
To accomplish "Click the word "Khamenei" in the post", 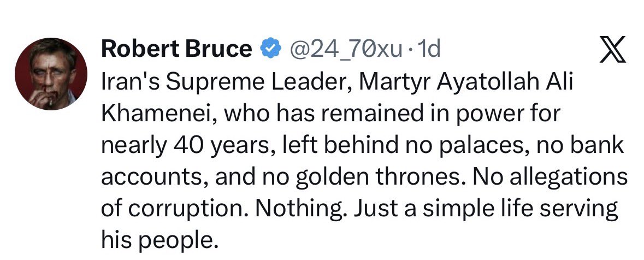I will tap(159, 114).
